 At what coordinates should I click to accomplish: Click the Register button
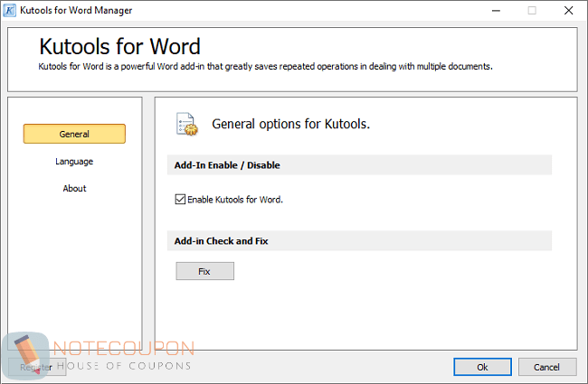click(37, 367)
